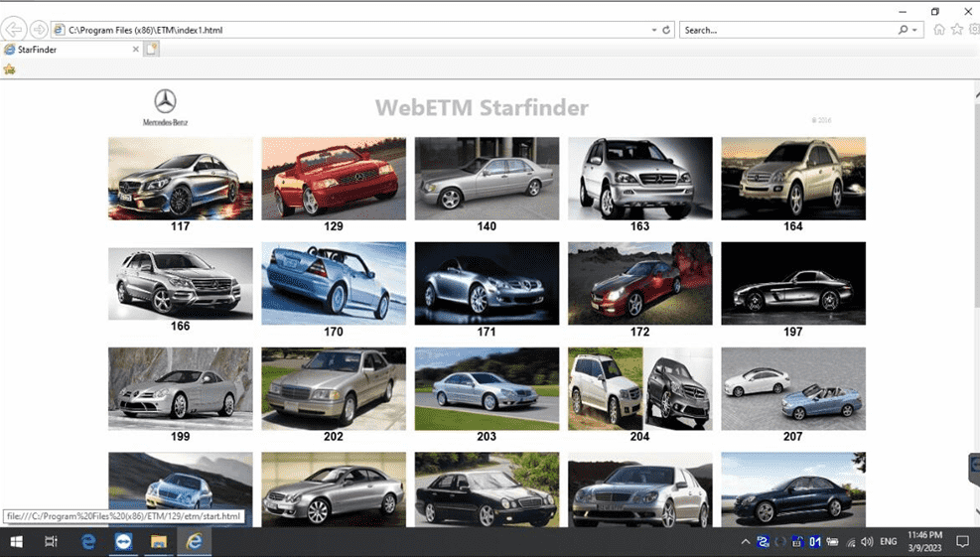The image size is (980, 557).
Task: Open the model 199 SLR thumbnail
Action: point(181,388)
